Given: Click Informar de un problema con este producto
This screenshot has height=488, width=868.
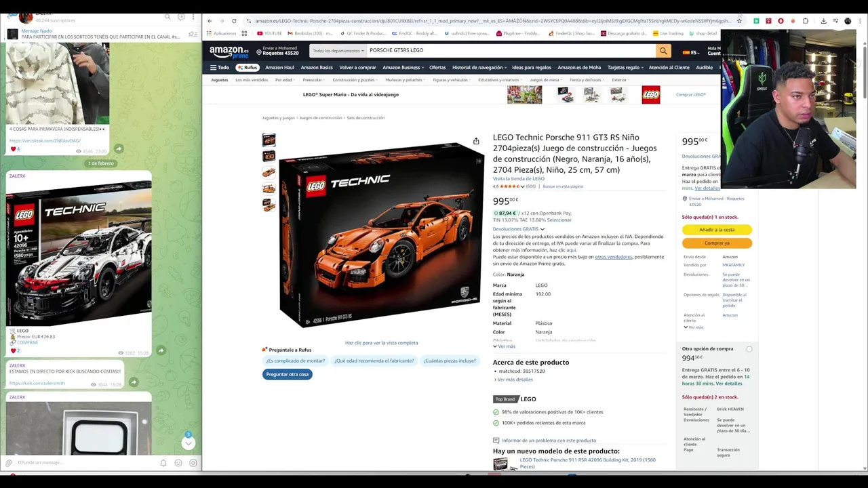Looking at the screenshot, I should pyautogui.click(x=549, y=441).
